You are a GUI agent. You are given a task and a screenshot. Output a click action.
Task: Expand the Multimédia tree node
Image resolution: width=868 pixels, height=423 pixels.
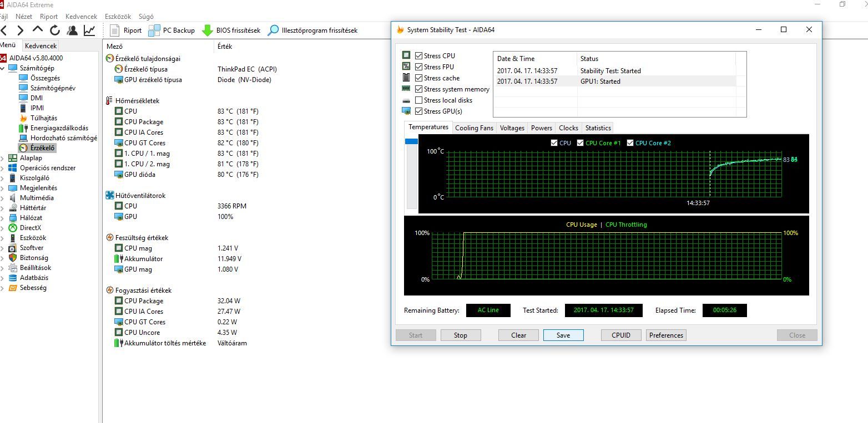[3, 198]
